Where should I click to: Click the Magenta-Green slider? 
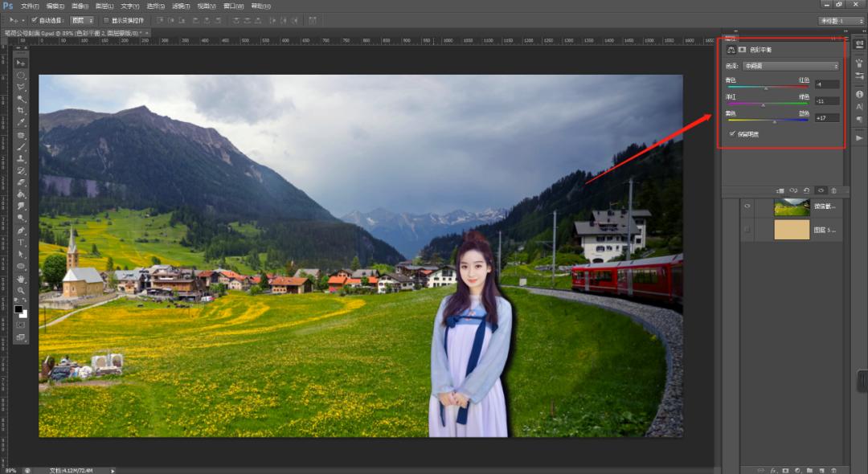coord(768,104)
